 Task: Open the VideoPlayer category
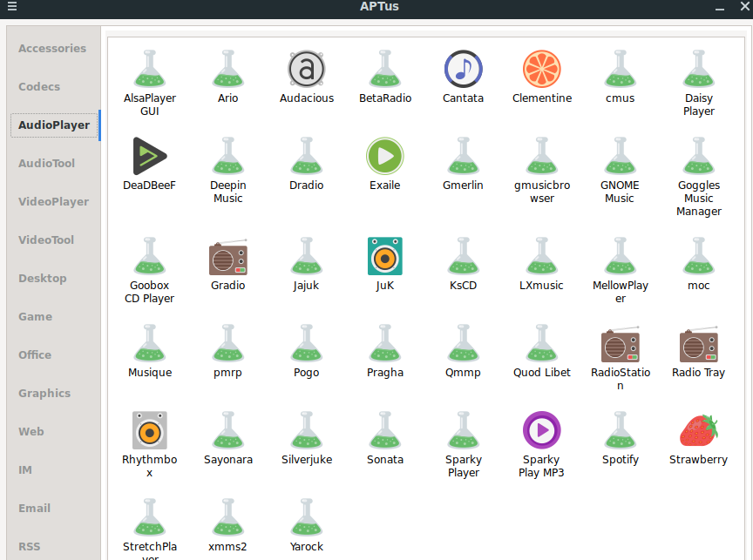click(x=53, y=202)
